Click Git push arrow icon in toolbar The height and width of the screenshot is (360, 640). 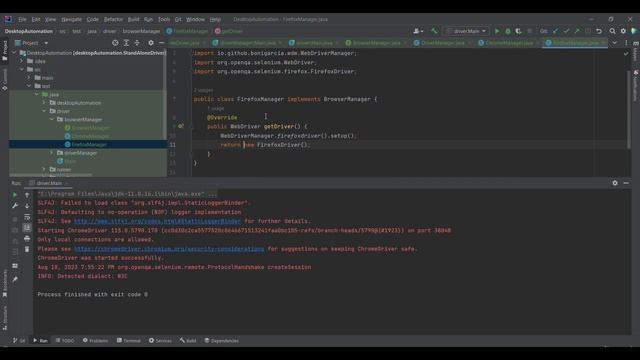tap(577, 31)
